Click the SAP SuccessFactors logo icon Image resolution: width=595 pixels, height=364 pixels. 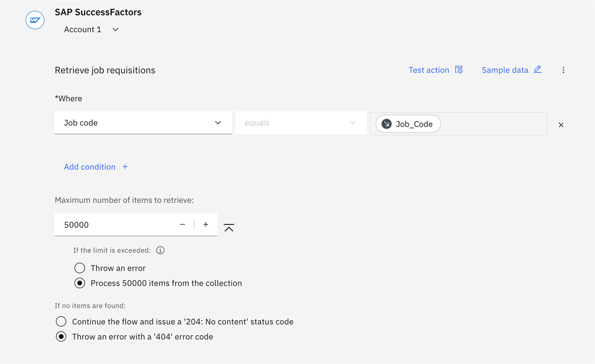tap(35, 20)
